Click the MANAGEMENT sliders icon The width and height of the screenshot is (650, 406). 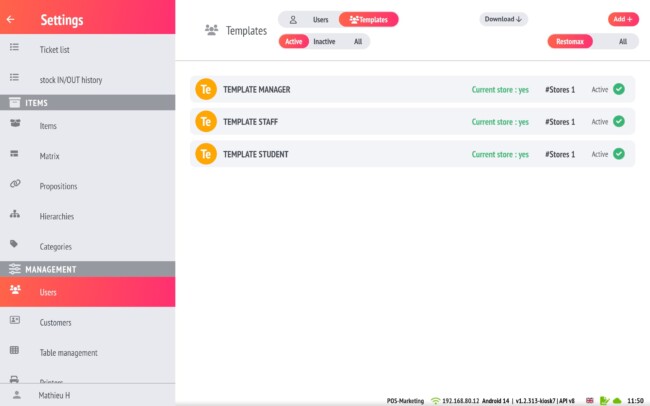pyautogui.click(x=15, y=269)
